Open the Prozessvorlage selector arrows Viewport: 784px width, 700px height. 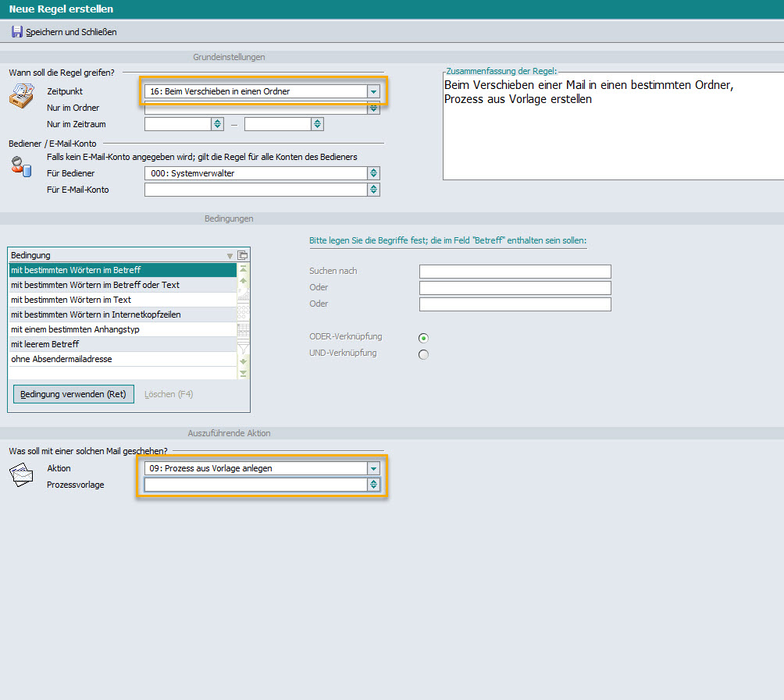(x=374, y=485)
